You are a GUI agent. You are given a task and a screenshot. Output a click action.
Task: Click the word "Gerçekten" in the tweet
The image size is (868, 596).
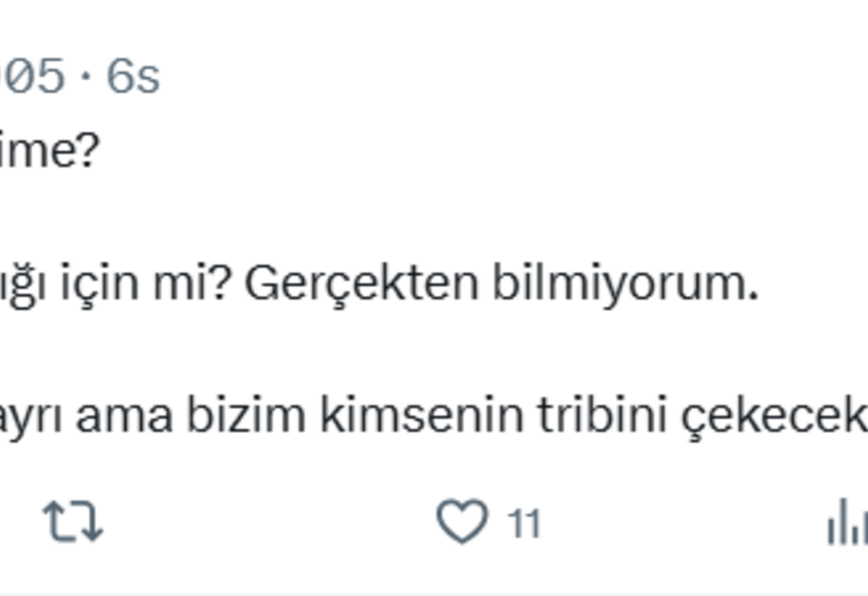361,285
